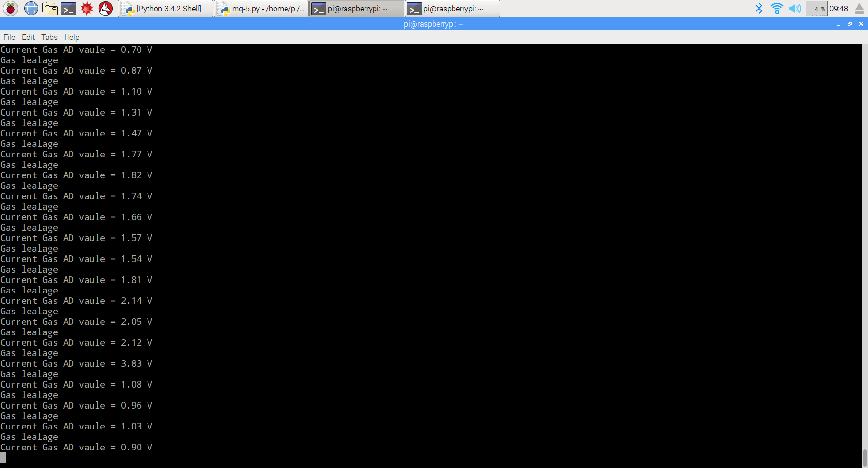Open the volume control speaker icon
This screenshot has height=468, width=868.
[x=795, y=8]
